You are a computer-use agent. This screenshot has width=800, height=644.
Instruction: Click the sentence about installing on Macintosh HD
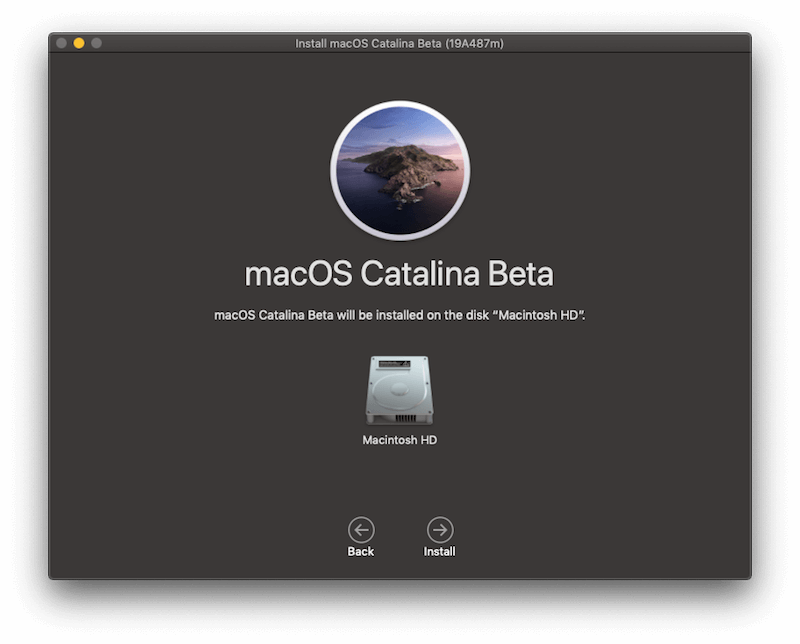399,315
